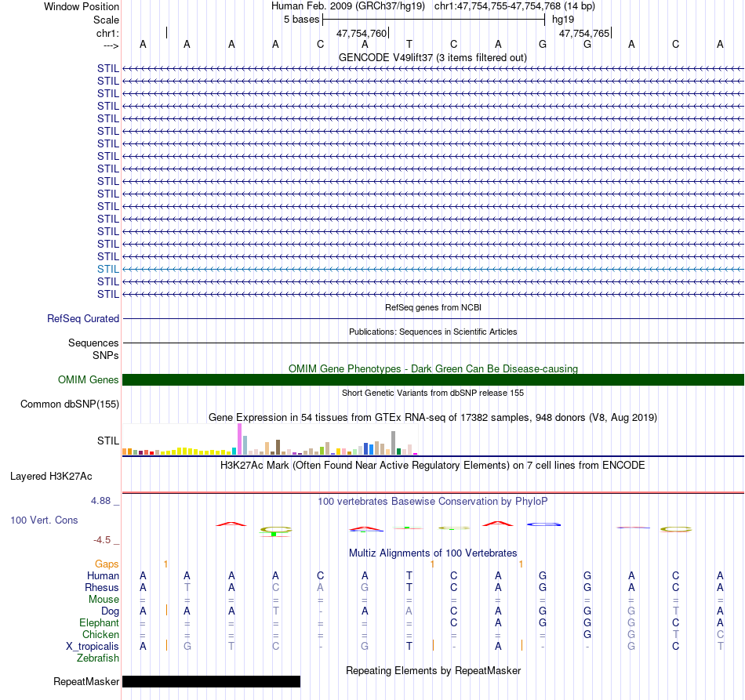Click the Layered H3K27Ac track label

[51, 476]
